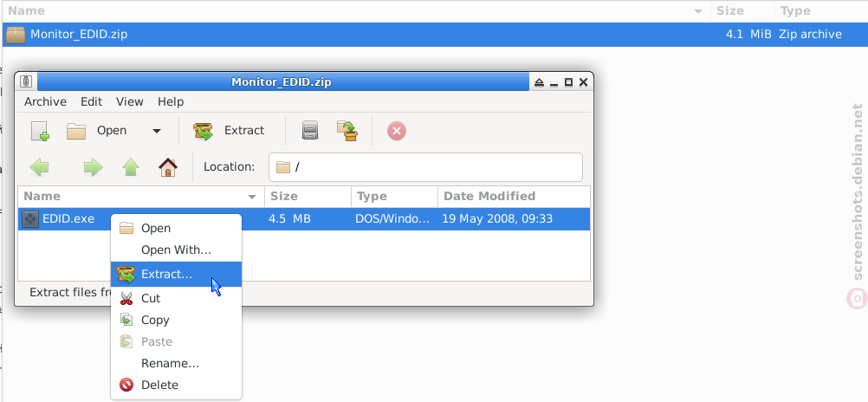Open the Archive menu
This screenshot has width=868, height=402.
click(x=45, y=102)
